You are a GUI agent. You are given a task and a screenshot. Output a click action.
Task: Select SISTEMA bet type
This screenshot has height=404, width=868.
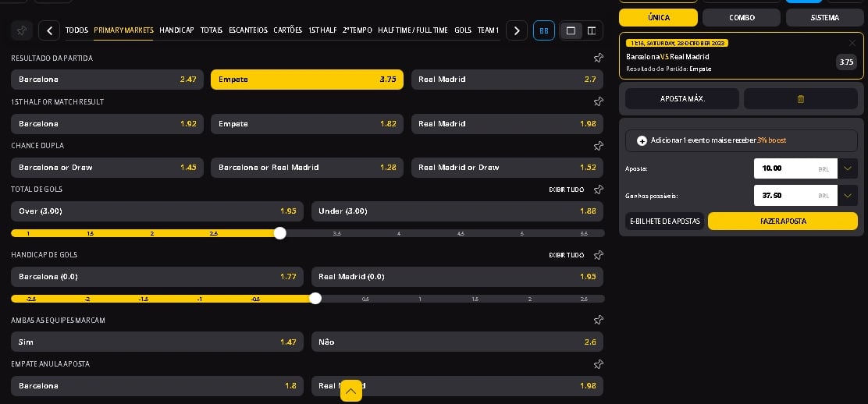point(825,18)
